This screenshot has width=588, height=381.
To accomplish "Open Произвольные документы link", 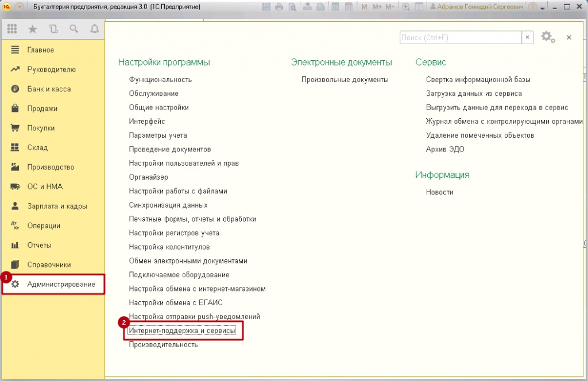I will (345, 79).
